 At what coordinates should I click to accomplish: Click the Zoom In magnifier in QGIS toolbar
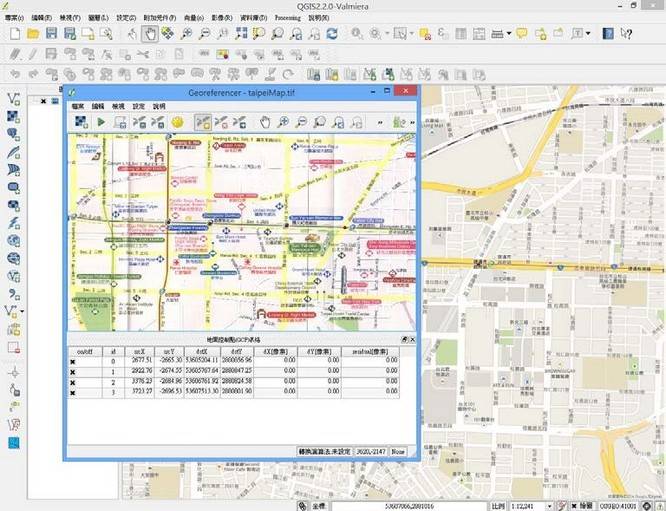coord(186,34)
